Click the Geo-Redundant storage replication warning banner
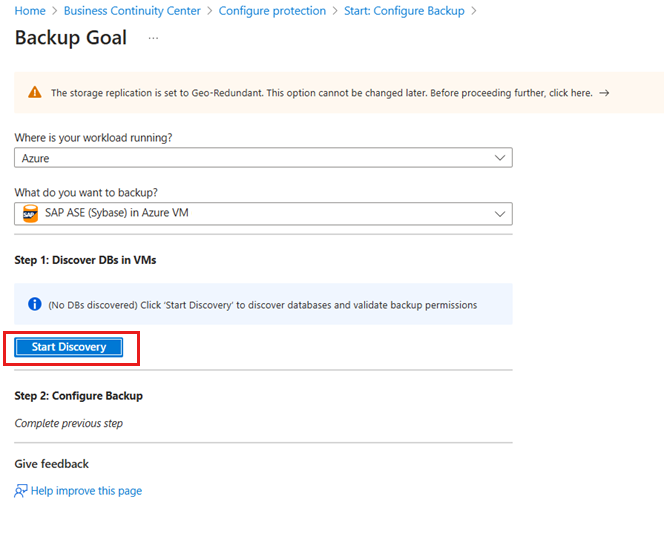 339,93
